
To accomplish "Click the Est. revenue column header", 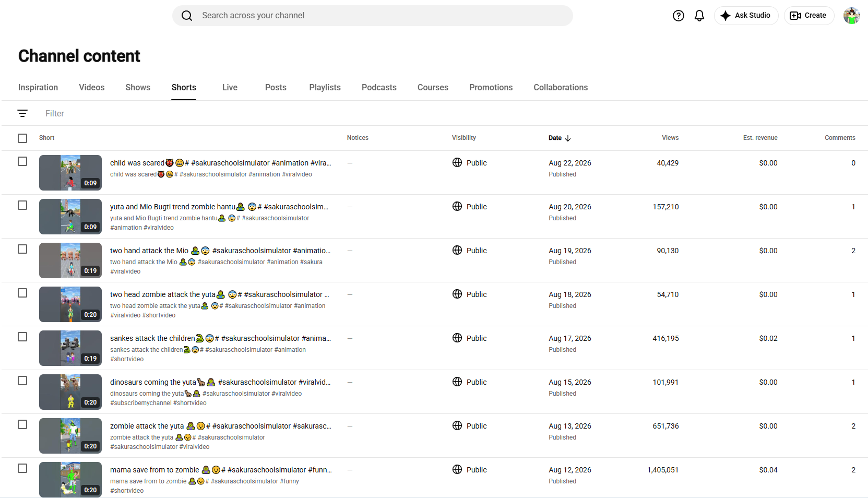I will pos(760,138).
